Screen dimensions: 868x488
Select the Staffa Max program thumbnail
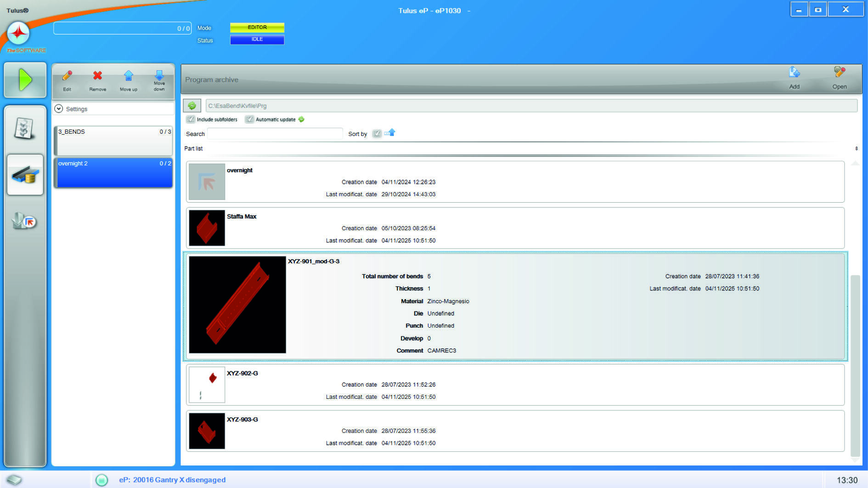tap(207, 228)
